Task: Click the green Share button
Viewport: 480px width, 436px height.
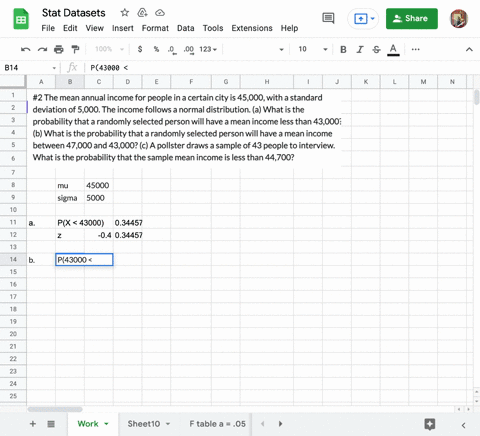Action: click(412, 18)
